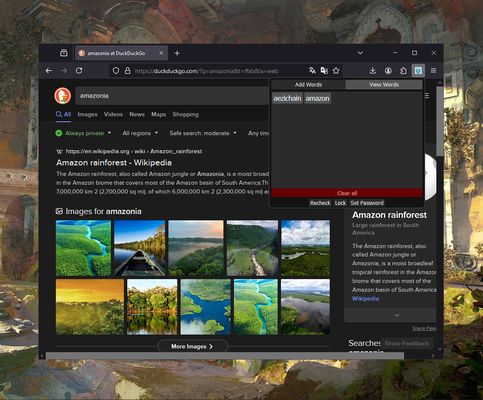
Task: Open the Any time filter dropdown
Action: point(258,133)
